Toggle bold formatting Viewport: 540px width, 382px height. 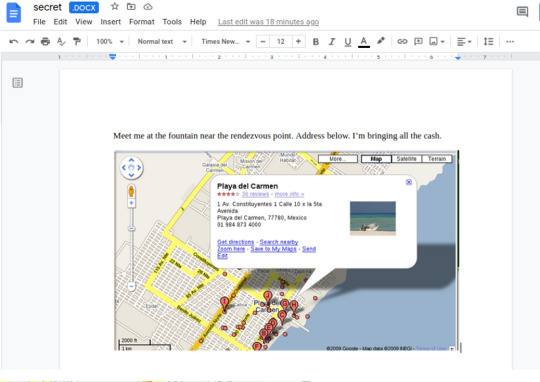click(x=315, y=42)
